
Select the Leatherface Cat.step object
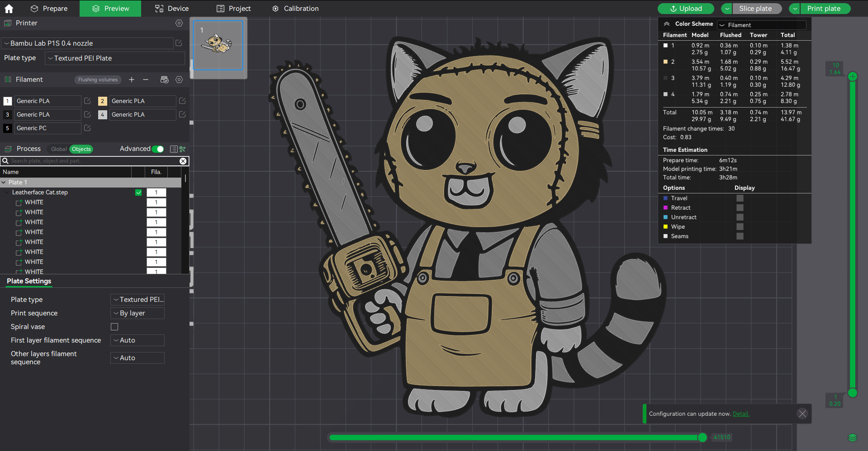click(x=40, y=193)
